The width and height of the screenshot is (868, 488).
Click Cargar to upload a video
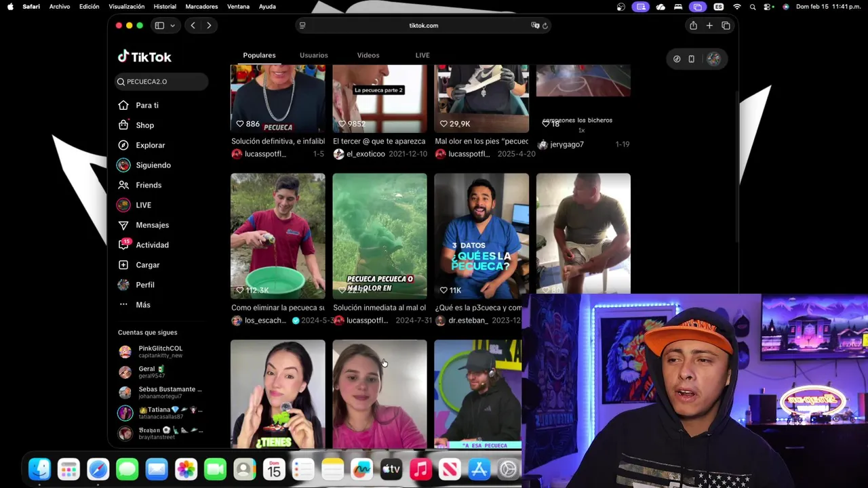click(147, 265)
